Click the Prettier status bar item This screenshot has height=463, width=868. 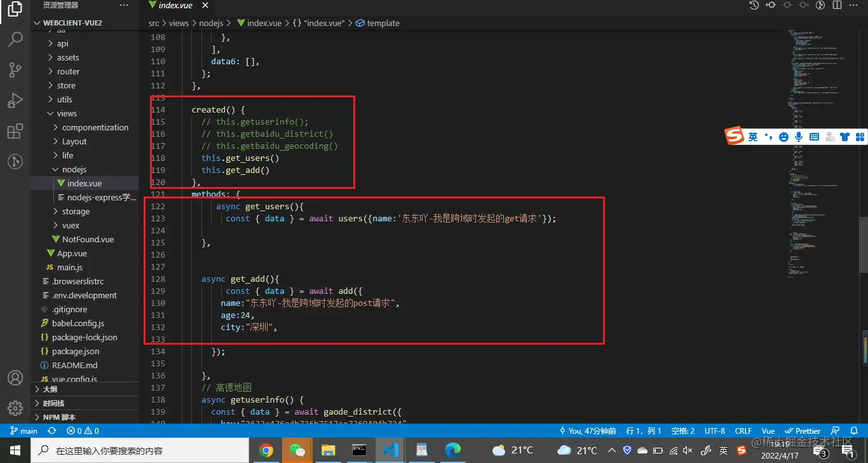point(803,431)
